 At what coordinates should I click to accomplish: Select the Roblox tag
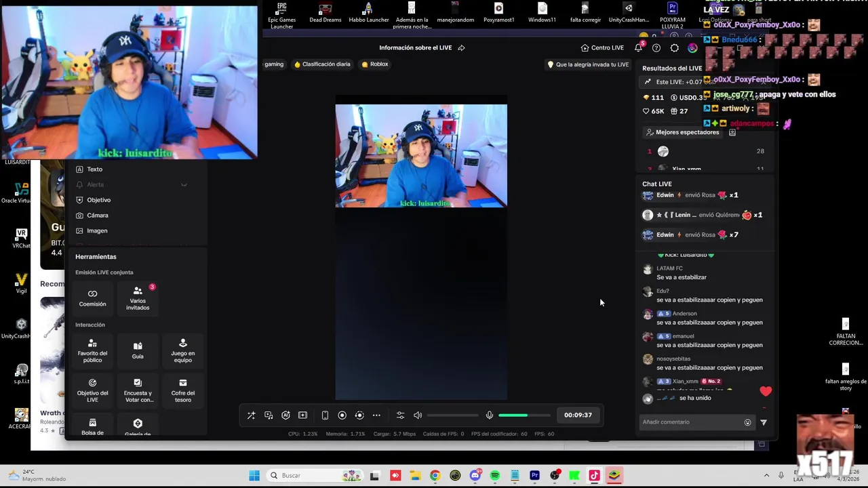click(x=375, y=64)
